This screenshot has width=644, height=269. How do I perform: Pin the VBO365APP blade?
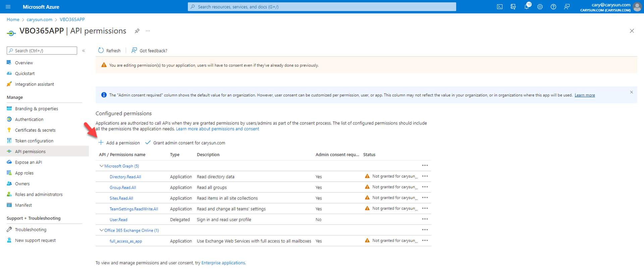[x=137, y=31]
